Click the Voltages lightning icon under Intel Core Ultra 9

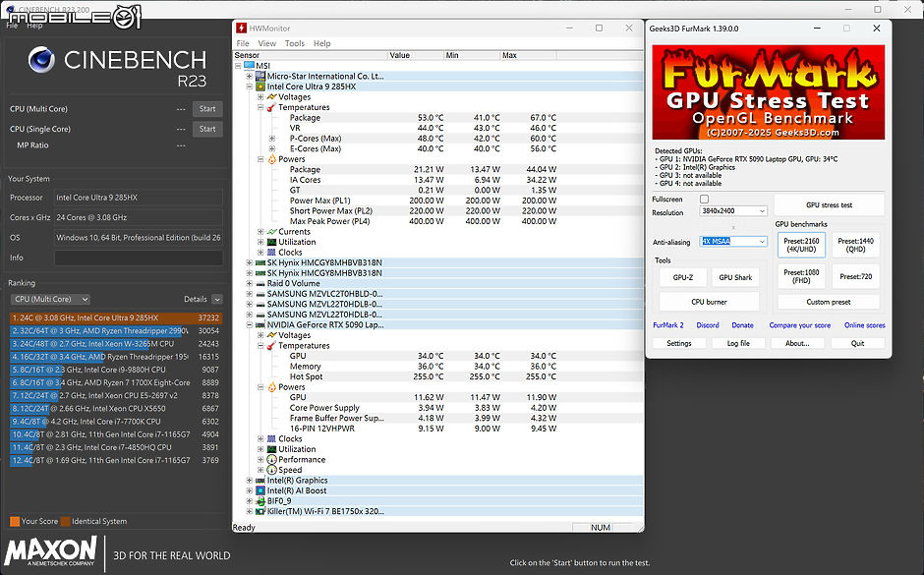271,96
